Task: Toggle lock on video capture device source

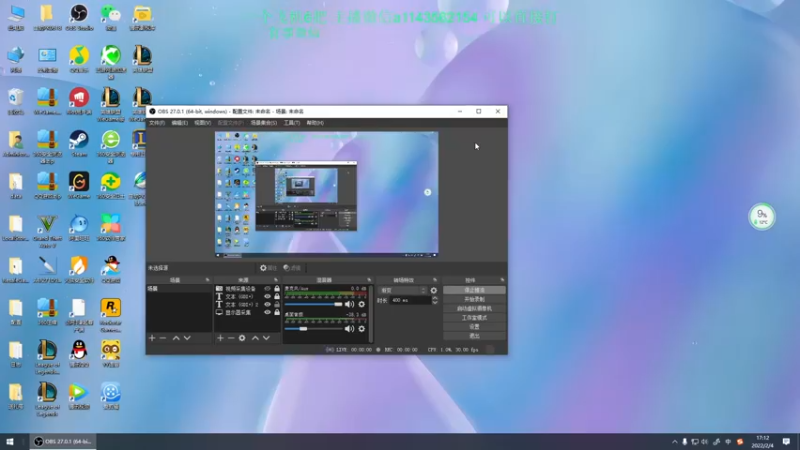Action: click(x=277, y=289)
